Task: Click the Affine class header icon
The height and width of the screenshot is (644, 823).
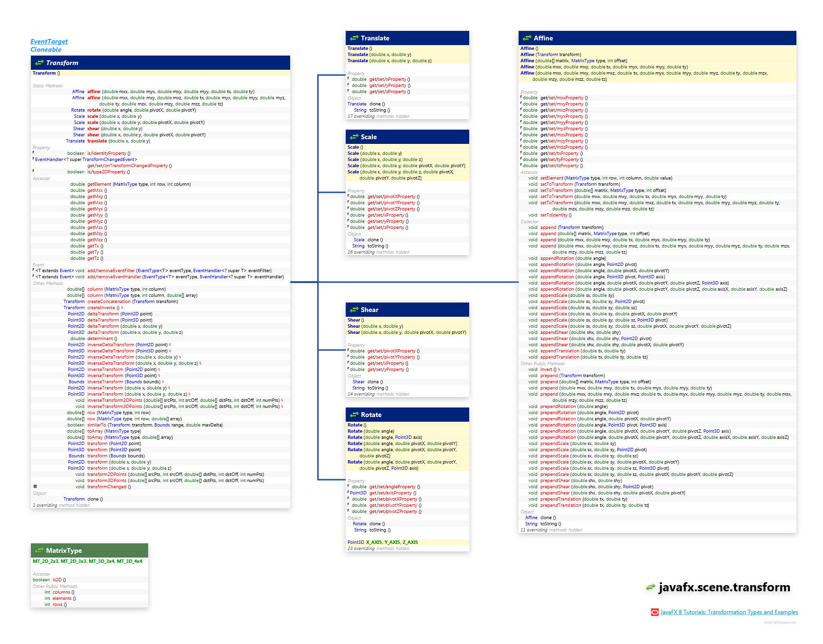Action: [x=527, y=38]
